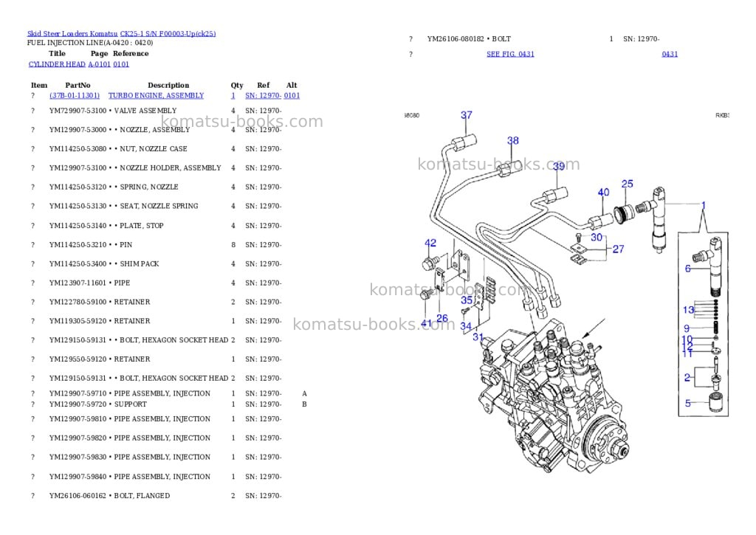756x535 pixels.
Task: Select diagram callout 27
Action: pos(619,249)
